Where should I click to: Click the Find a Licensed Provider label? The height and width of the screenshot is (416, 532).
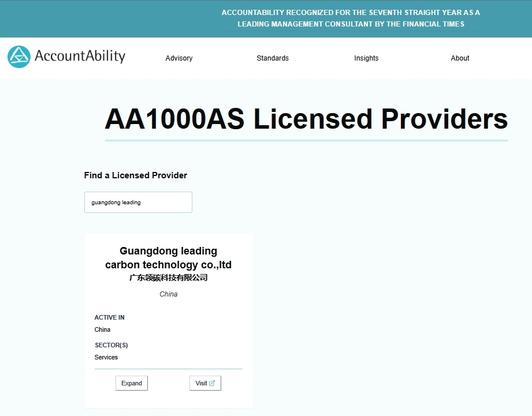point(136,175)
